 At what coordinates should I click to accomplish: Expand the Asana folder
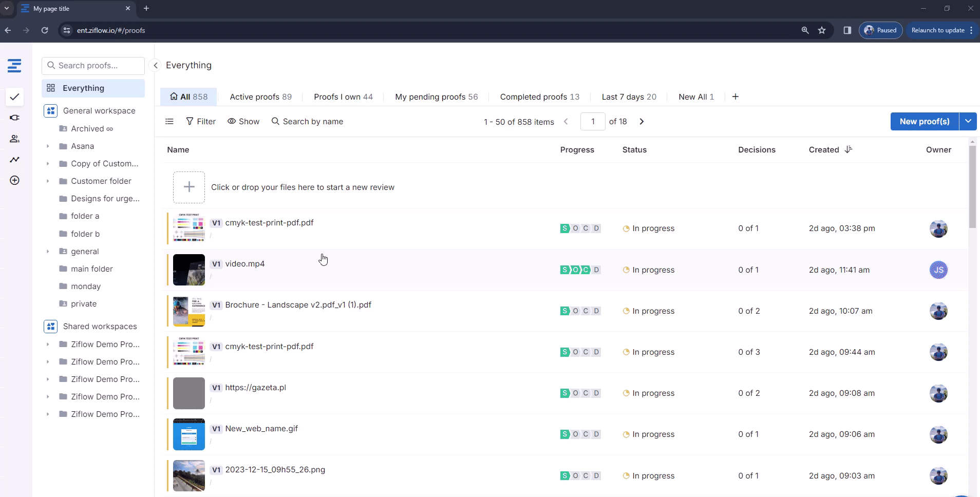click(x=48, y=146)
